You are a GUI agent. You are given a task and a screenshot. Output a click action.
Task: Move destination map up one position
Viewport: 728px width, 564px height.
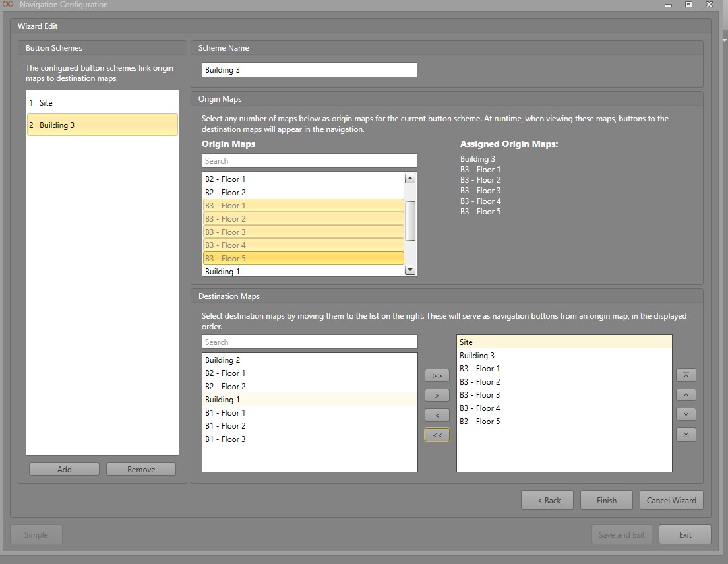pyautogui.click(x=686, y=395)
